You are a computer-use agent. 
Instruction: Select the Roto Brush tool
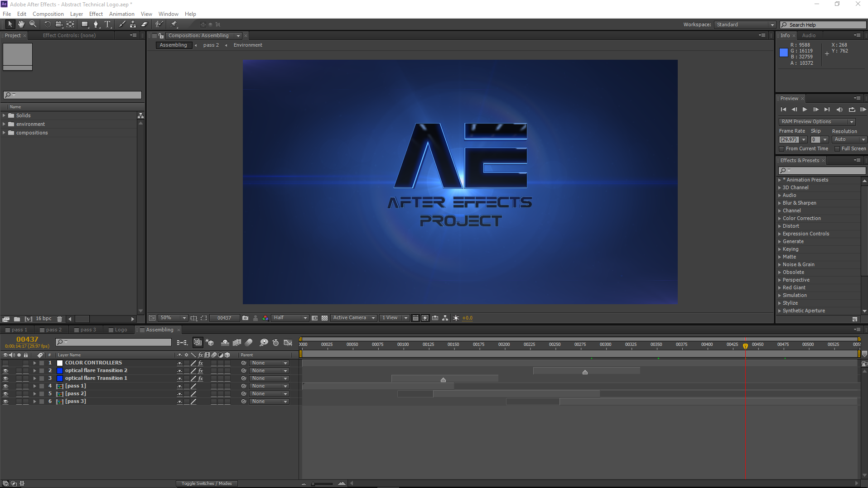click(x=159, y=24)
